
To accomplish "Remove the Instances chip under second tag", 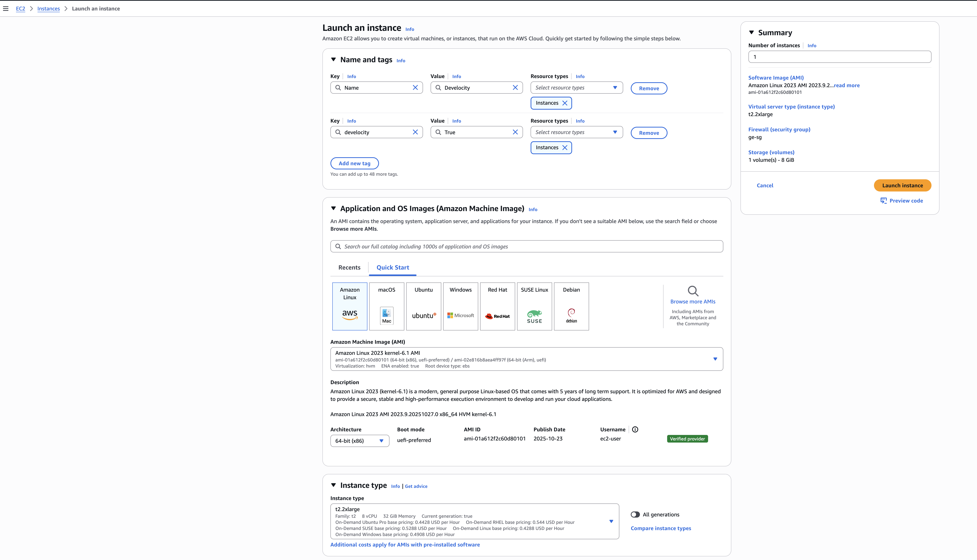I will [x=565, y=147].
